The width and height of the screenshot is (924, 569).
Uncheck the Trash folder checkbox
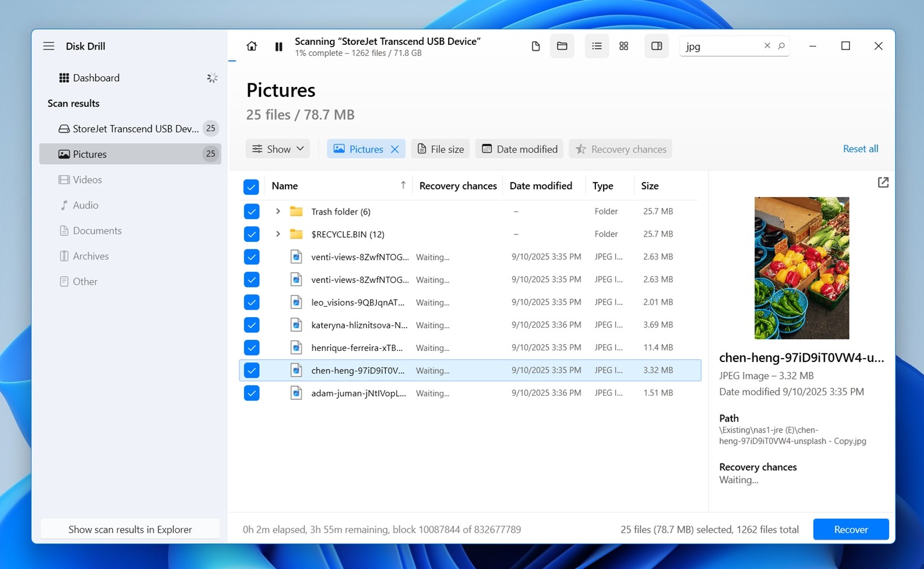251,211
